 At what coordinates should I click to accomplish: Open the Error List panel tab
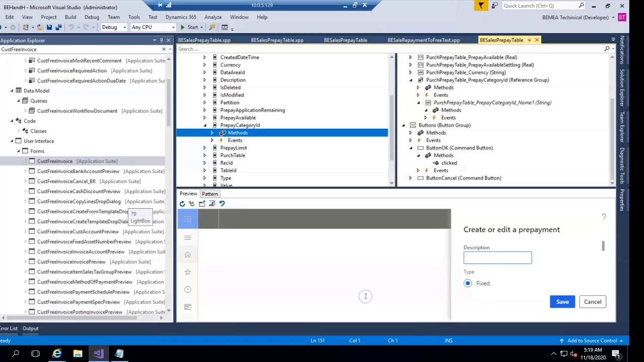click(x=9, y=328)
